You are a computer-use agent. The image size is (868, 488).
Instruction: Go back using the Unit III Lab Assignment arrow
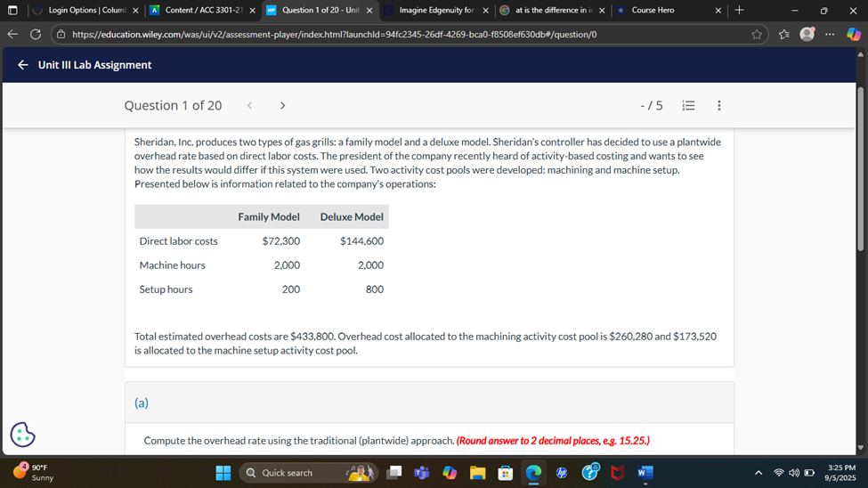[x=22, y=65]
